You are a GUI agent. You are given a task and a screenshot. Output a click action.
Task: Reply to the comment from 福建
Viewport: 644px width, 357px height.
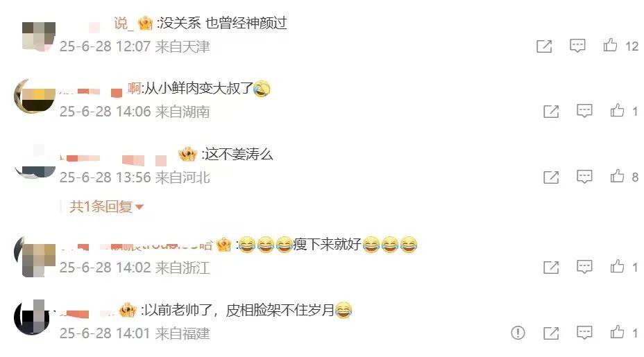pyautogui.click(x=584, y=332)
